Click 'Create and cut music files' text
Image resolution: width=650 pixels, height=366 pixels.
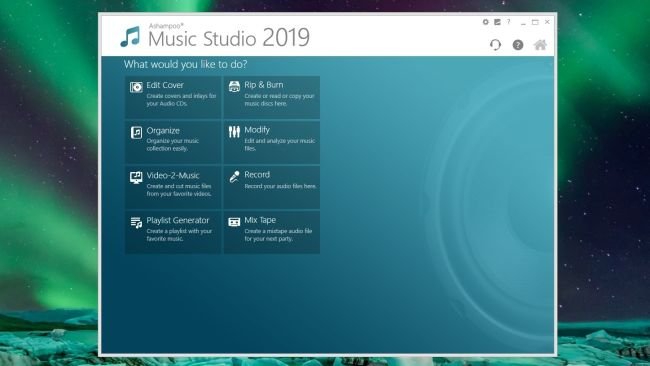tap(179, 190)
